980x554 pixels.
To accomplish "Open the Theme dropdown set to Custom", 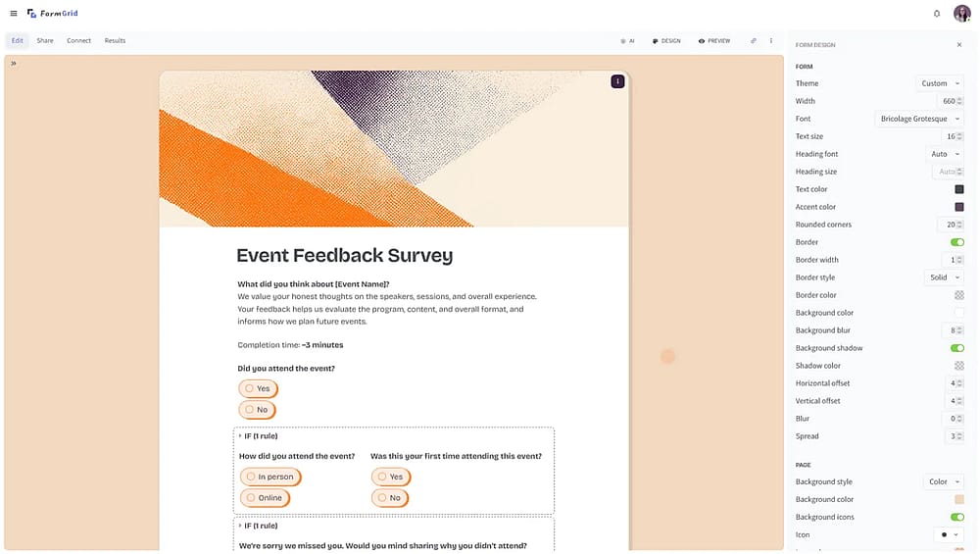I will [940, 83].
